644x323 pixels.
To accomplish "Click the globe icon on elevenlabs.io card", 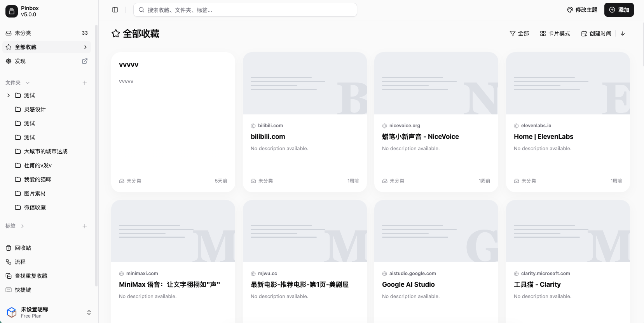I will point(516,126).
